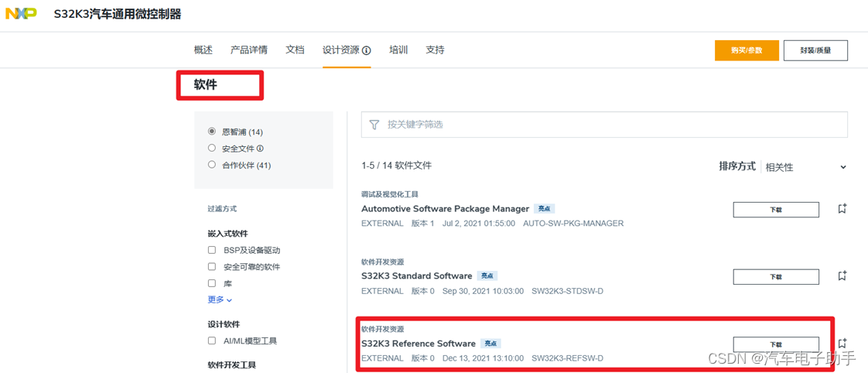Switch to the 概述 tab
The height and width of the screenshot is (373, 868).
coord(203,50)
